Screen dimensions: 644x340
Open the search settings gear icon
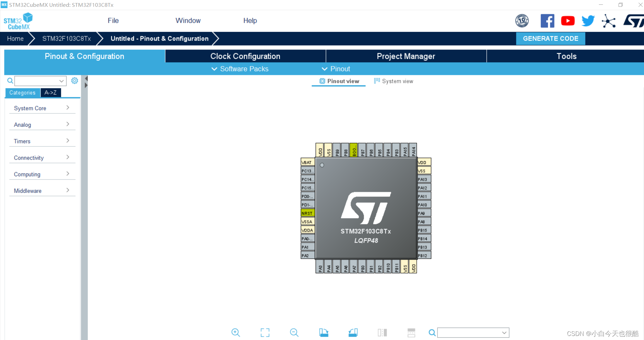pyautogui.click(x=75, y=81)
